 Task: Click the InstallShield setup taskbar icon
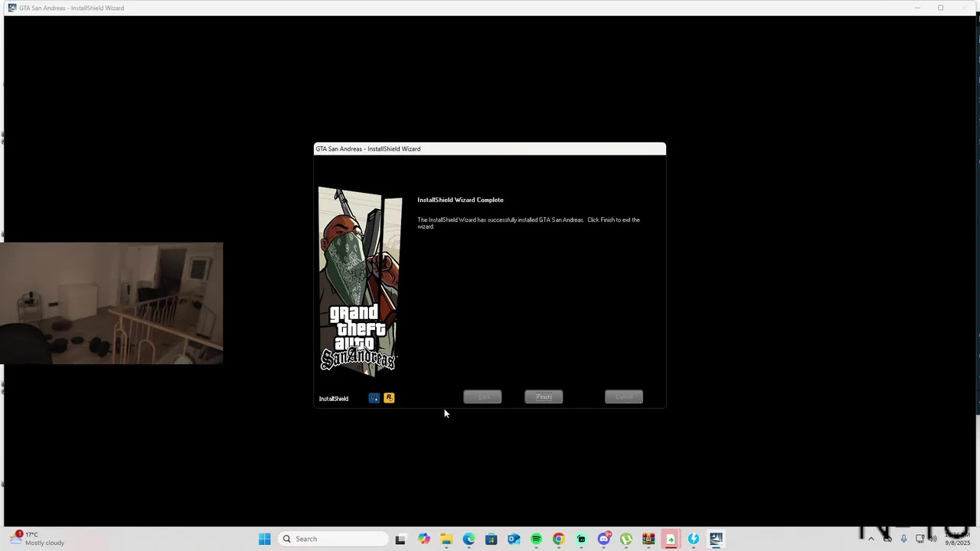pyautogui.click(x=716, y=539)
